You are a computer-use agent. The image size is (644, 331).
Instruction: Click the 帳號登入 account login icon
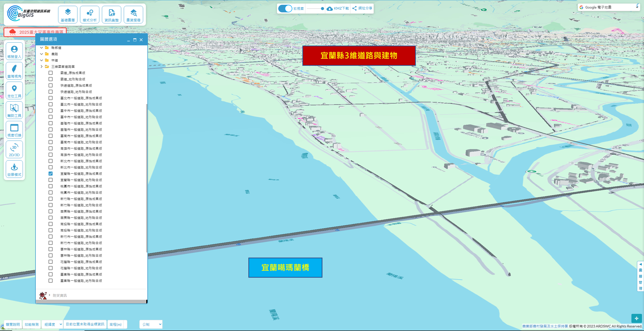14,51
